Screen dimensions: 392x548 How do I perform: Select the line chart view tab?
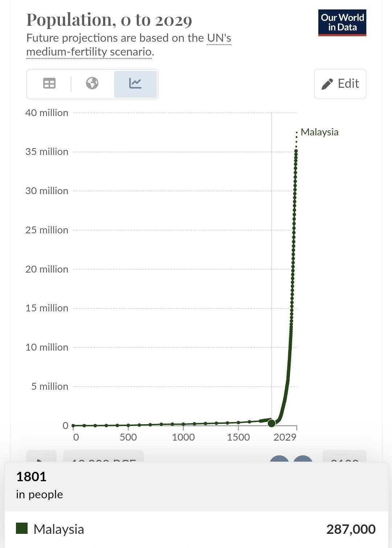[135, 84]
